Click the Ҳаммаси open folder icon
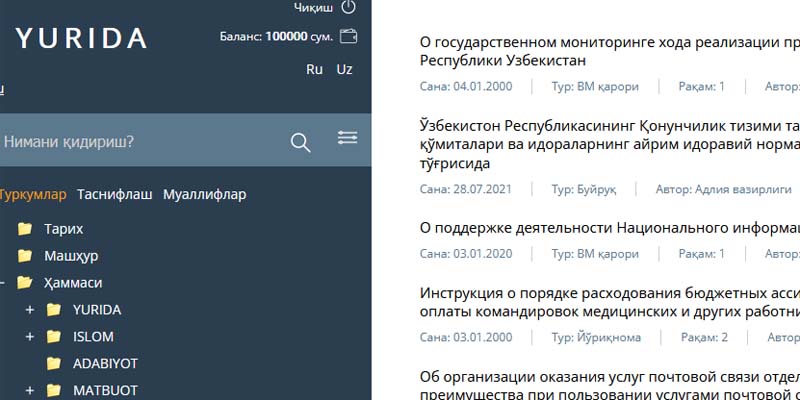This screenshot has width=800, height=400. (24, 283)
